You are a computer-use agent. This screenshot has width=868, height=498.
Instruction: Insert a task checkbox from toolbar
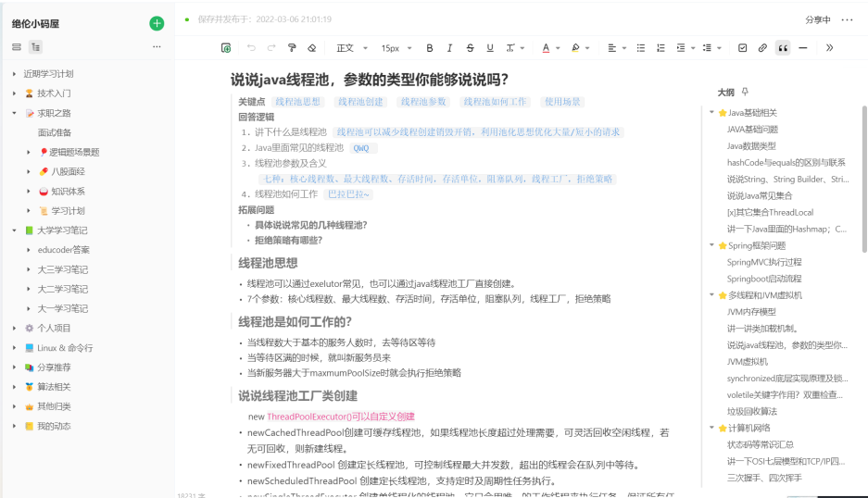[742, 48]
